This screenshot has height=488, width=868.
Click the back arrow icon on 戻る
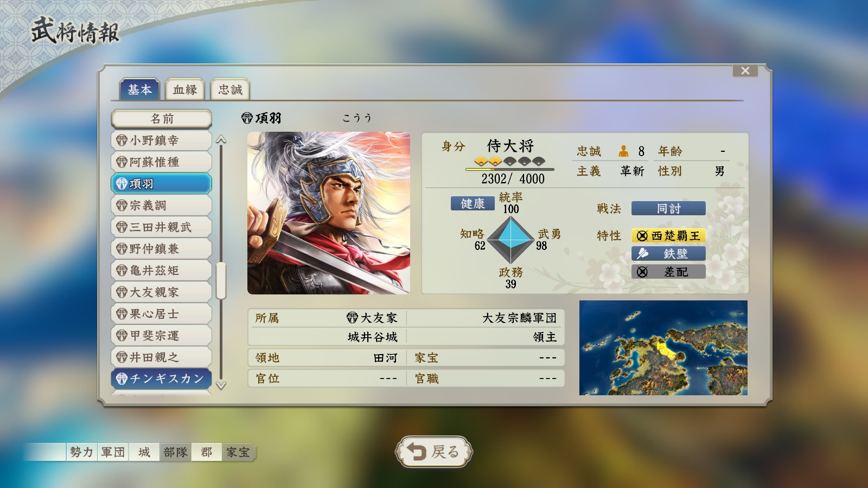click(x=417, y=452)
